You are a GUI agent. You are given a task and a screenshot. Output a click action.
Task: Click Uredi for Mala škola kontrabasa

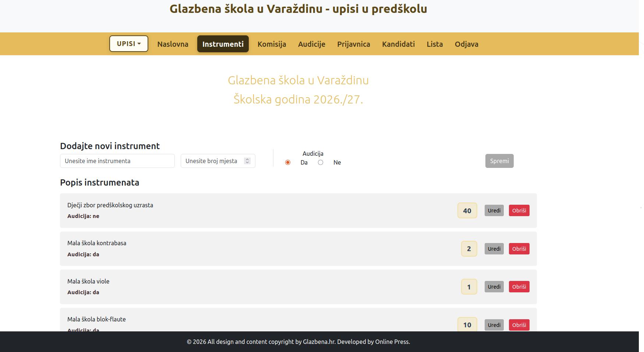point(494,249)
